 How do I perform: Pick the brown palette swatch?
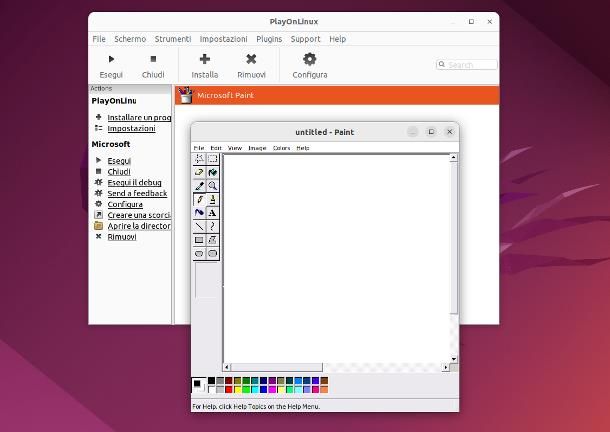pyautogui.click(x=324, y=380)
